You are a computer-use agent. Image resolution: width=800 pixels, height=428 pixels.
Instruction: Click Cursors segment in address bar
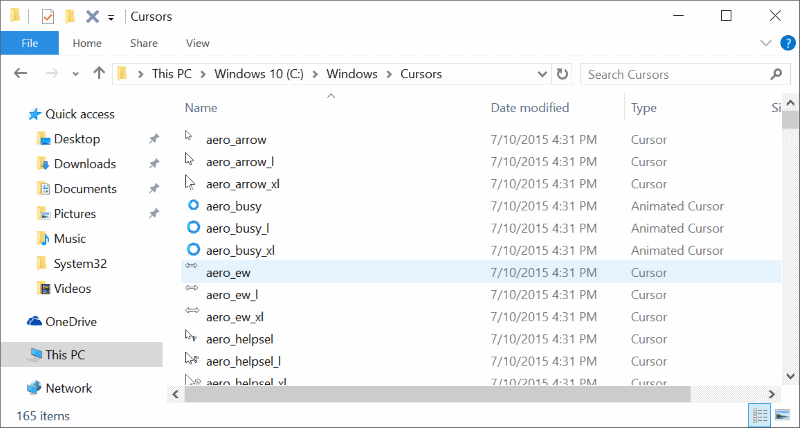pos(421,74)
